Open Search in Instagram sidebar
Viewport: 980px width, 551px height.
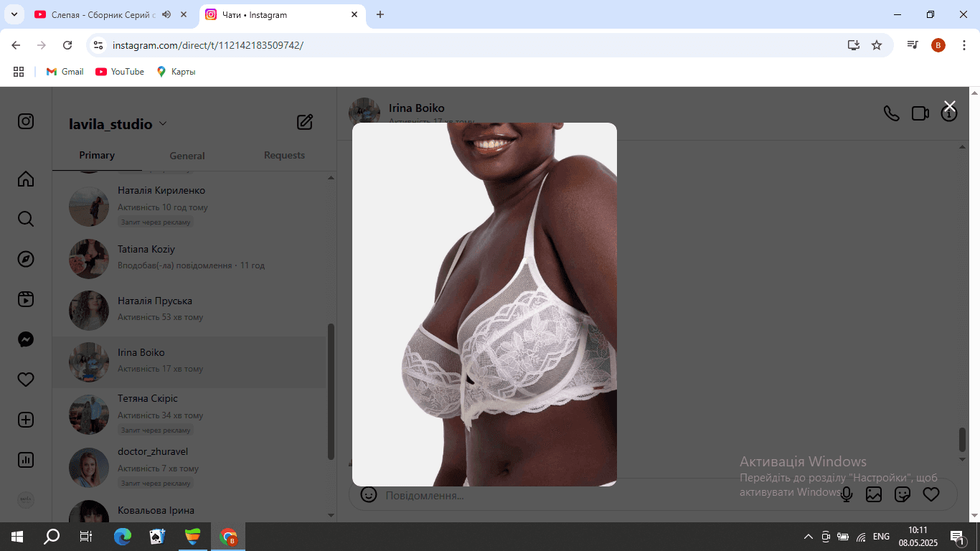coord(26,219)
